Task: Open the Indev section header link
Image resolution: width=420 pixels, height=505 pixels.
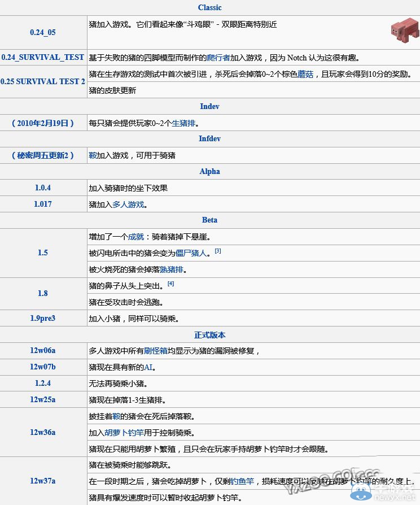Action: pos(209,106)
